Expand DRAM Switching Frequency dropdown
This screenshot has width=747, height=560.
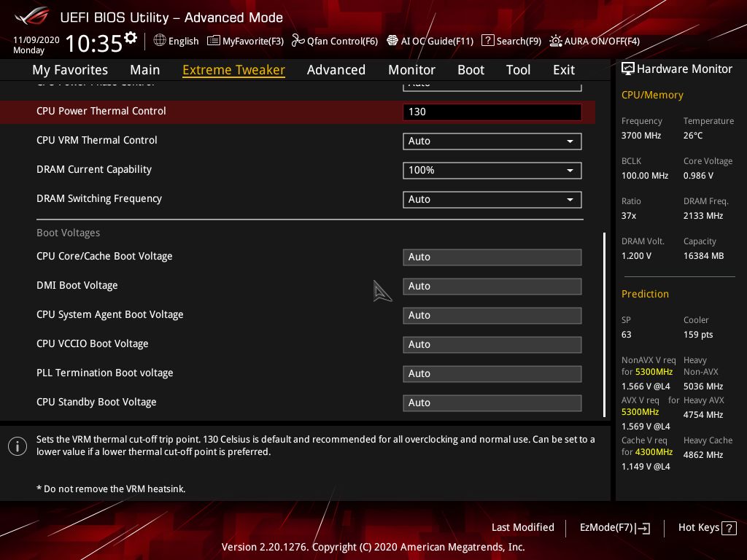(492, 200)
